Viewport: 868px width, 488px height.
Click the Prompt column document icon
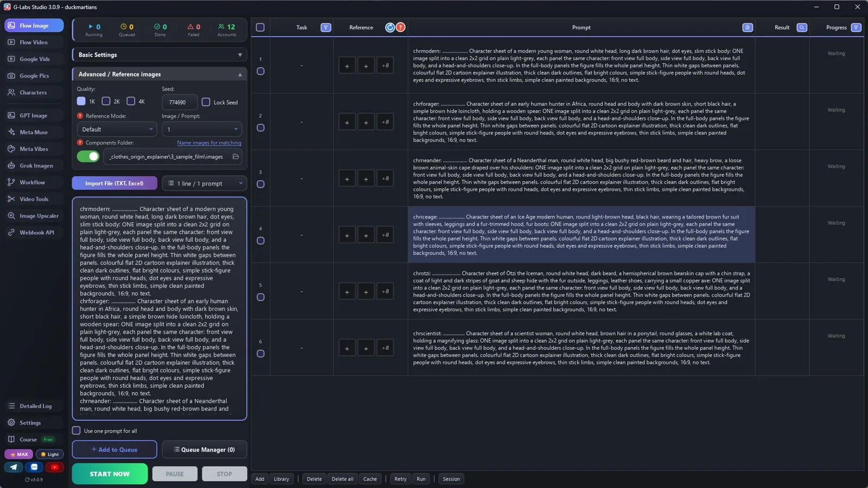748,28
